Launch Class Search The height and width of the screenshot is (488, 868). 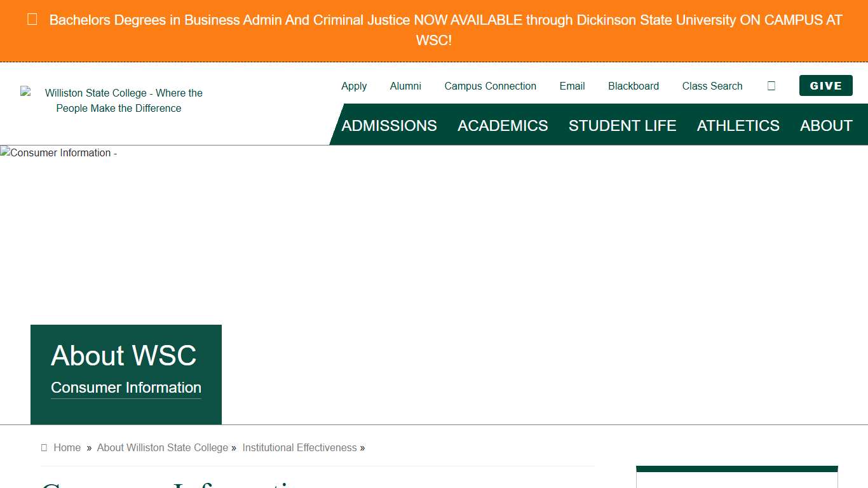(712, 86)
